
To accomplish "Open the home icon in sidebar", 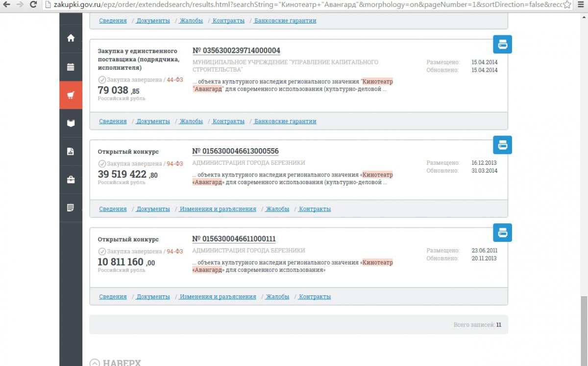I will pos(71,38).
